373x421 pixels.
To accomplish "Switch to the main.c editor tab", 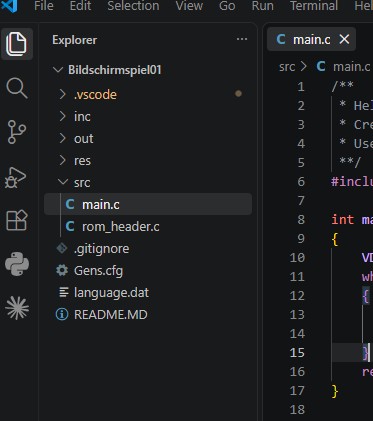I will [311, 39].
